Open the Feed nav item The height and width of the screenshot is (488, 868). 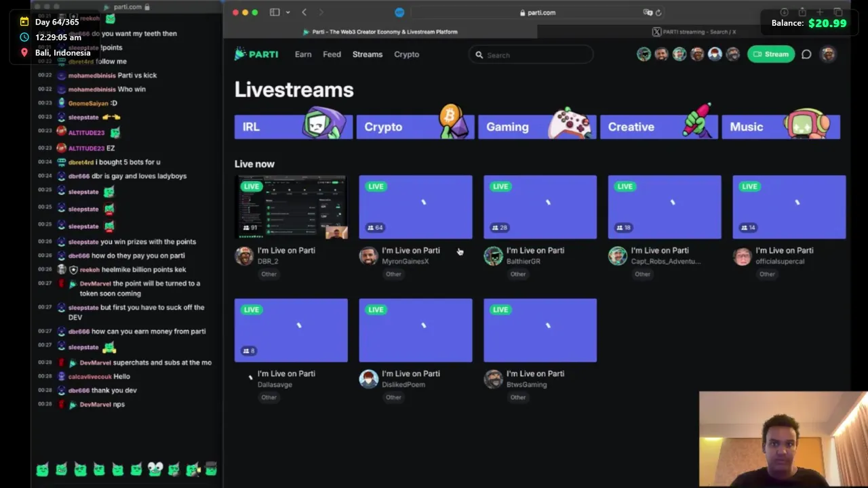(x=332, y=54)
